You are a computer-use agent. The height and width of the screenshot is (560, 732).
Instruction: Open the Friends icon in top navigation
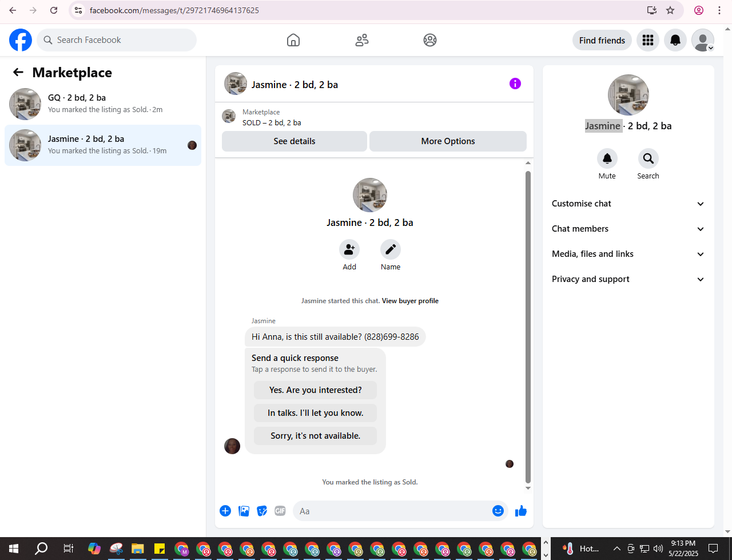362,40
